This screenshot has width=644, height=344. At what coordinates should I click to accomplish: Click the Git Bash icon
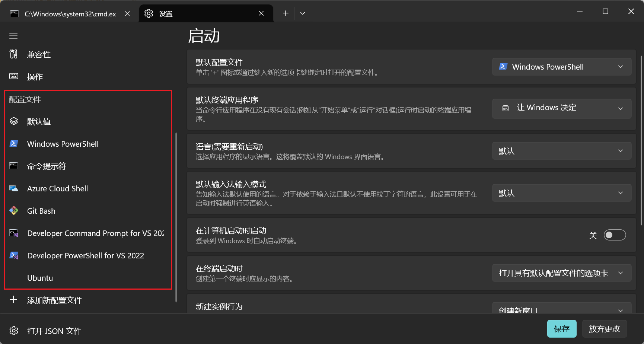coord(14,211)
